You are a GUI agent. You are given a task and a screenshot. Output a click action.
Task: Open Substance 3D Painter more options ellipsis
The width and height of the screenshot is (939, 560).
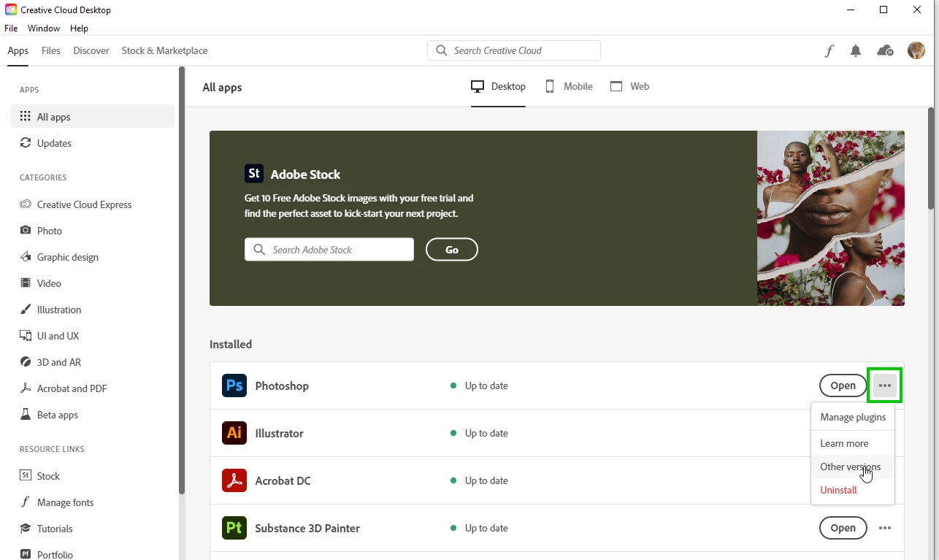pos(885,528)
